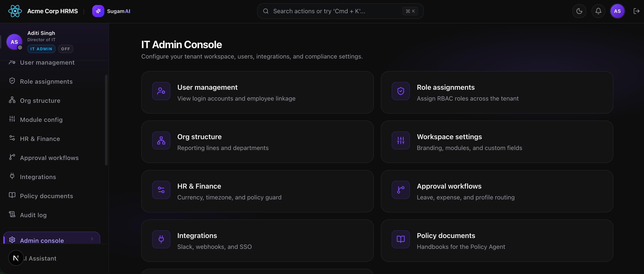Click the Integrations plug card icon

point(161,240)
